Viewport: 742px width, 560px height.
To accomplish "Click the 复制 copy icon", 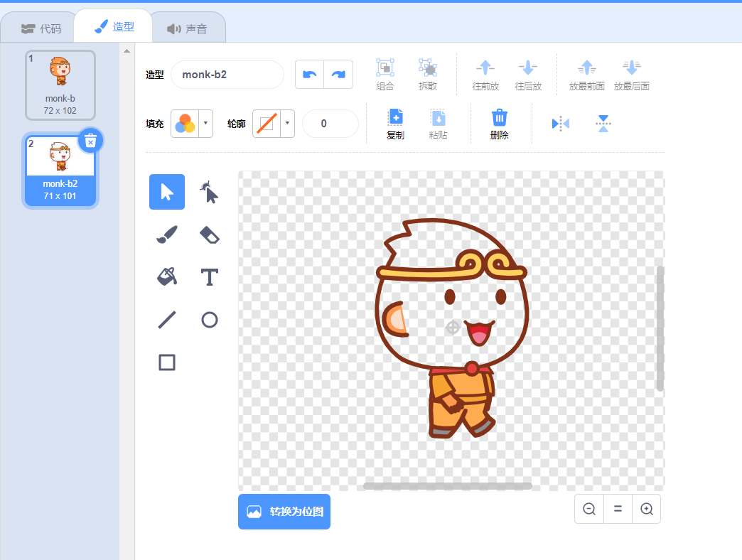I will tap(395, 117).
